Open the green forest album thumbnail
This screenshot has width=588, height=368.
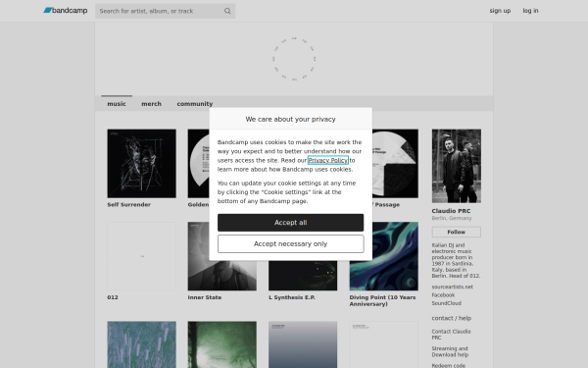[x=222, y=344]
